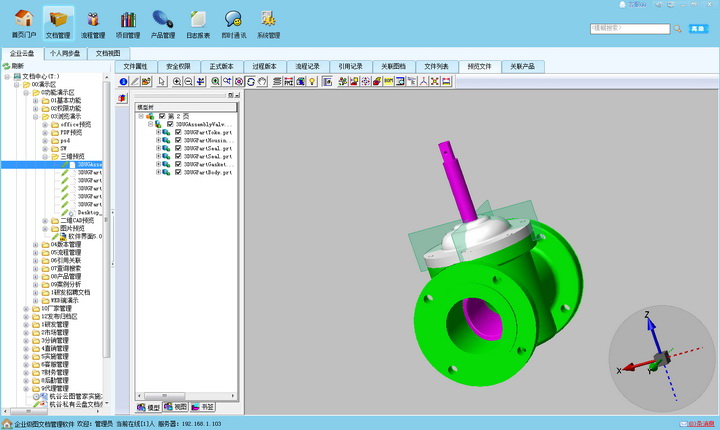The image size is (720, 430).
Task: Switch to the 个人网步盘 tab
Action: point(64,53)
